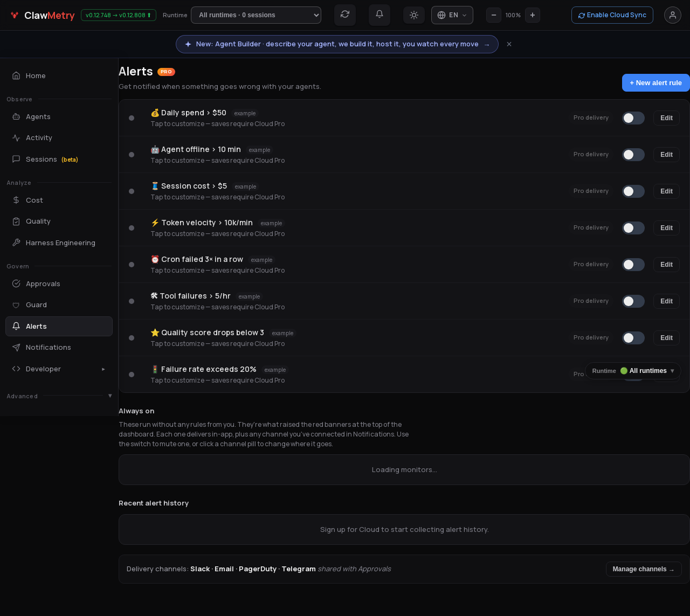Go to Approvals in sidebar
Screen dimensions: 690x616
tap(59, 283)
